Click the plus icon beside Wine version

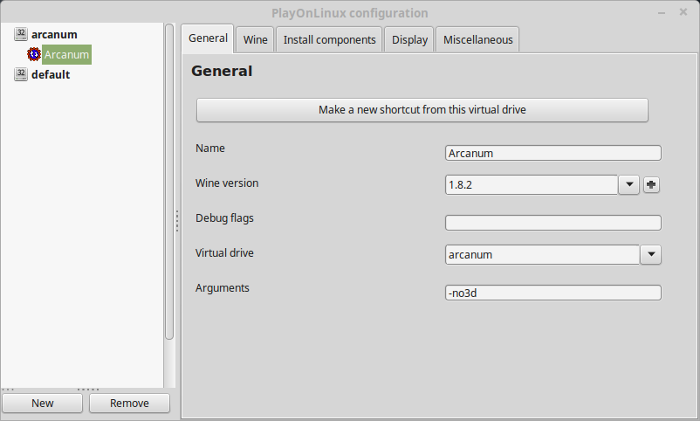(x=651, y=185)
